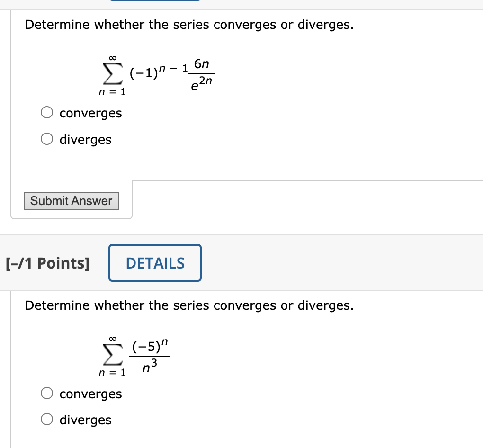Open the DETAILS panel for the second problem

point(155,263)
